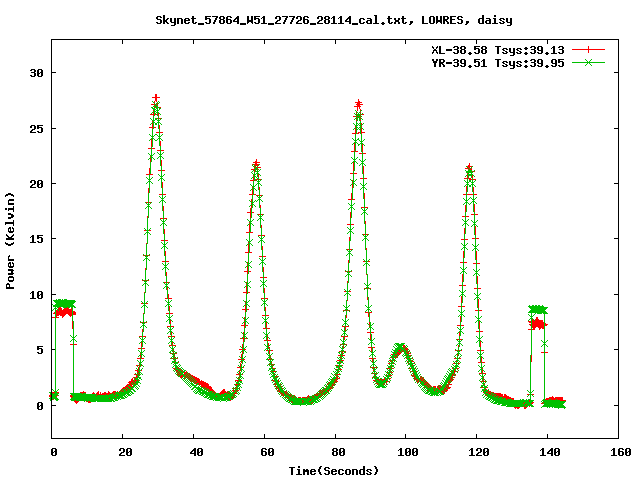Select the XL-38.58 Tsys:39.13 legend label
The height and width of the screenshot is (480, 640).
(498, 50)
